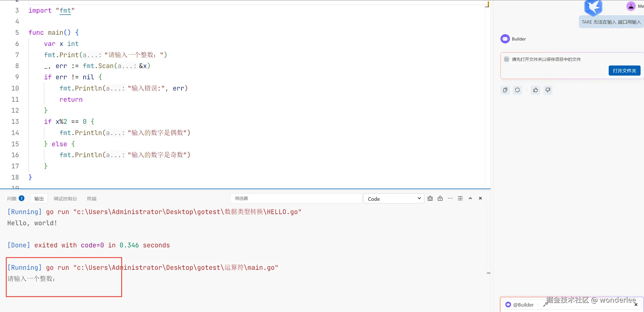Maximize the bottom panel with chevron
This screenshot has width=644, height=312.
[x=470, y=198]
